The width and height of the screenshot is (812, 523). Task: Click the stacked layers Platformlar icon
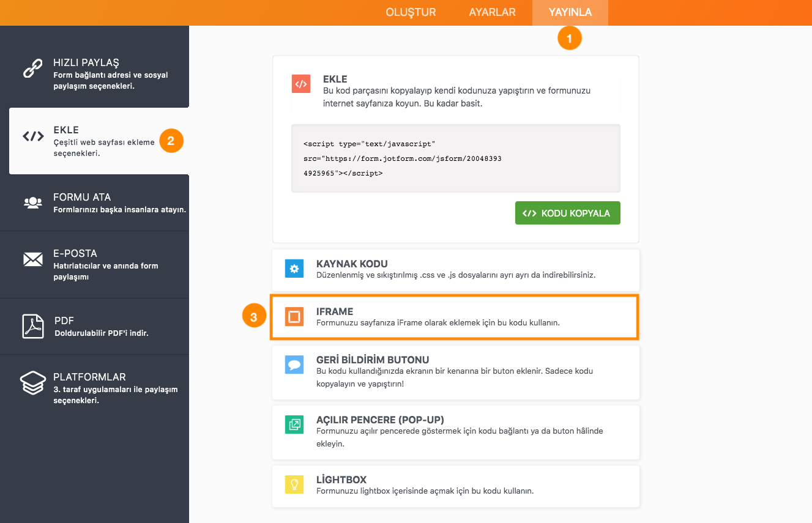point(33,383)
